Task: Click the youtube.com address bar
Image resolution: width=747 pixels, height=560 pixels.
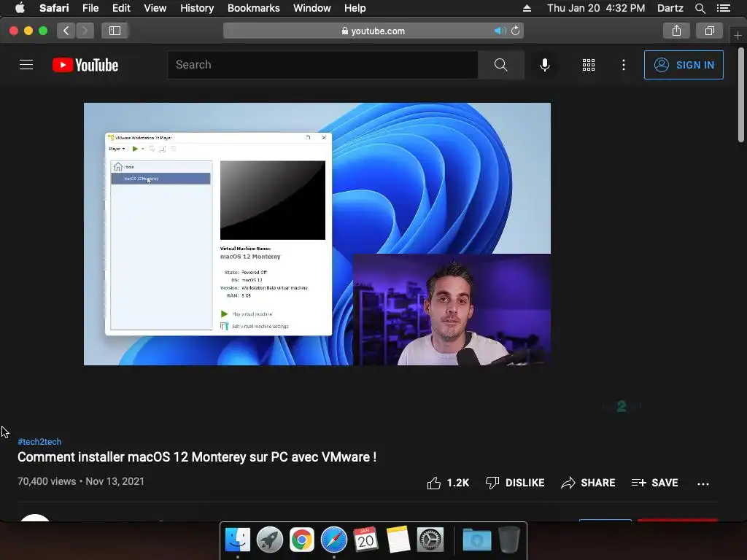Action: point(373,31)
